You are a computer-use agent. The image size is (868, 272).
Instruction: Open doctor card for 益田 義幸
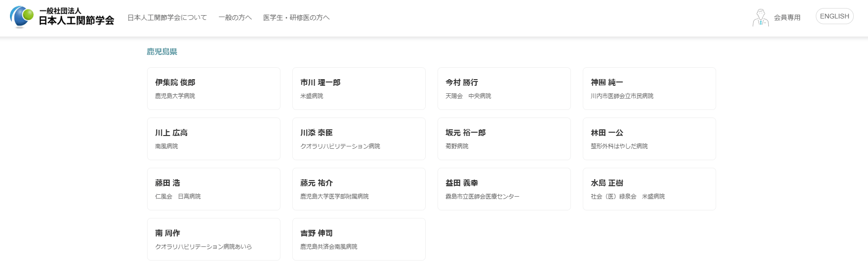click(x=504, y=189)
